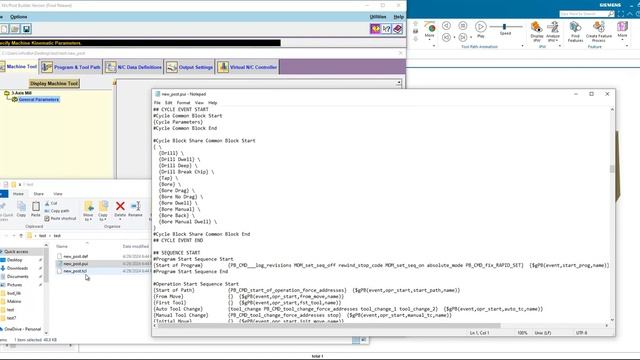The image size is (640, 360).
Task: Open the Help menu in Post Builder
Action: [398, 17]
